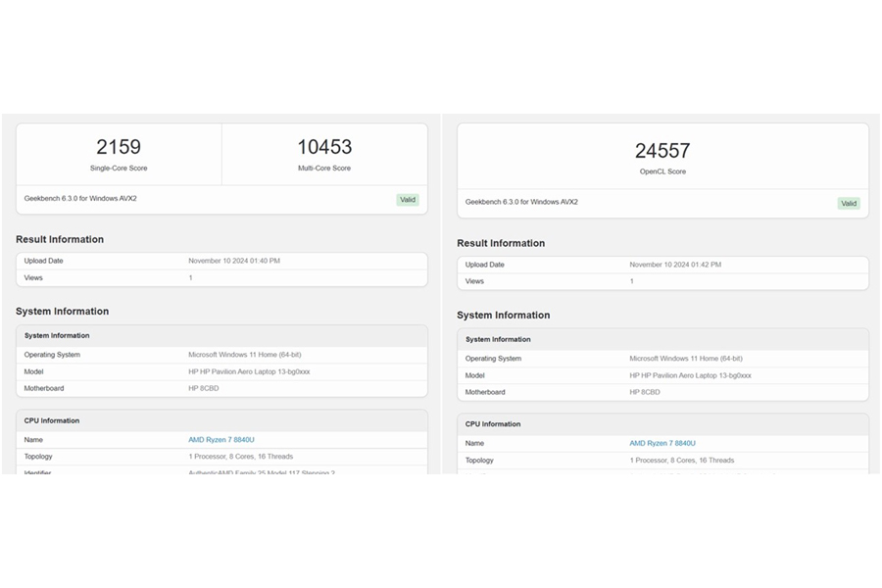The height and width of the screenshot is (588, 882).
Task: Select 1 Processor, 8 Cores, 16 Threads on the CPU score page
Action: pos(241,457)
